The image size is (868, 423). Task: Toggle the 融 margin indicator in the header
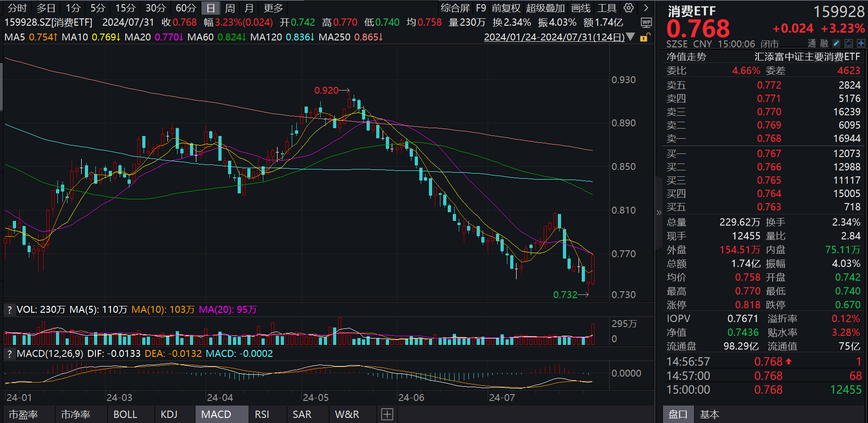click(824, 43)
